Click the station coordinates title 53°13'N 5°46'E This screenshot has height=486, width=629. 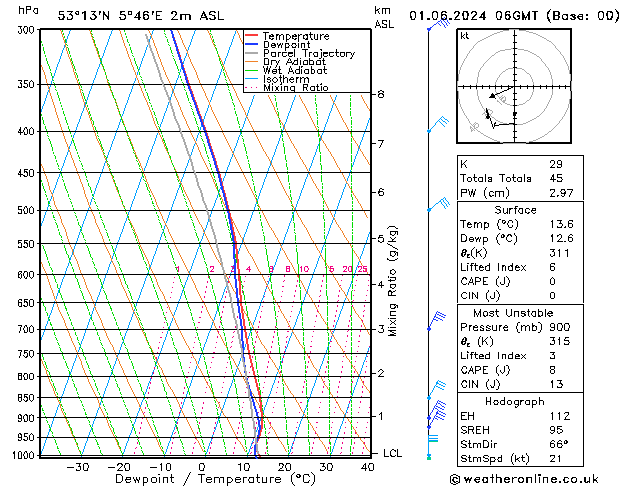click(110, 16)
